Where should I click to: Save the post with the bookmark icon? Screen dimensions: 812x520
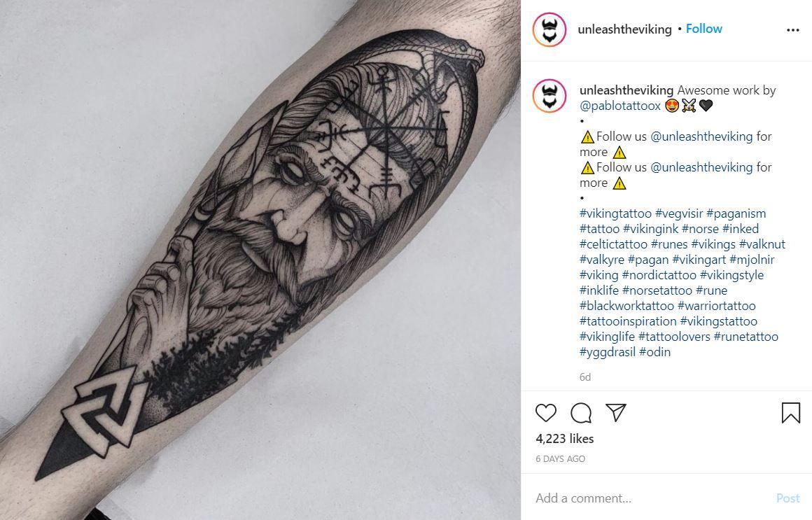791,413
